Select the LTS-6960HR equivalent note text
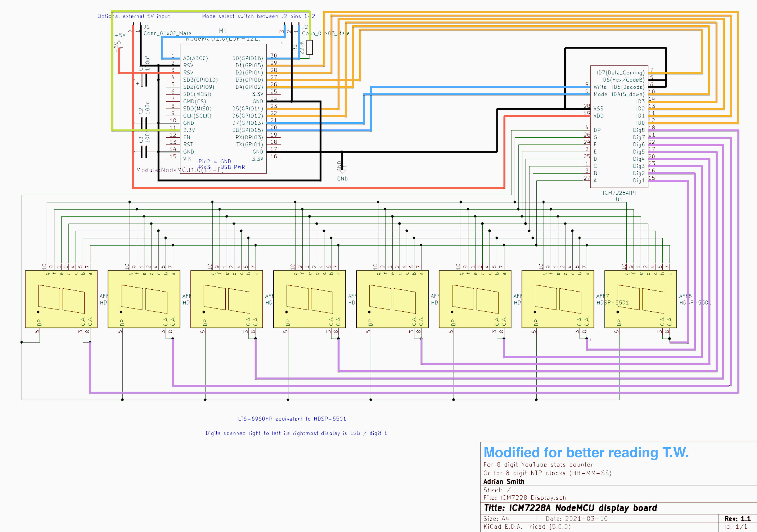This screenshot has width=757, height=532. 292,419
